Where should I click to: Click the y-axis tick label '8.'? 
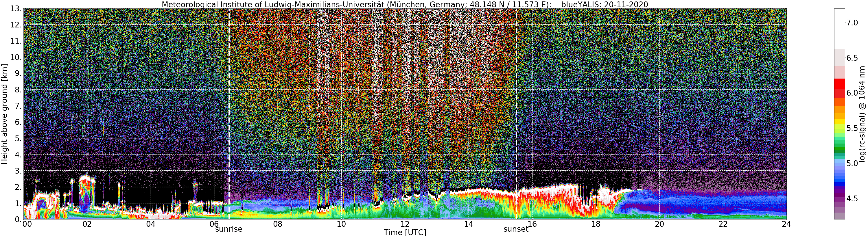[x=18, y=90]
